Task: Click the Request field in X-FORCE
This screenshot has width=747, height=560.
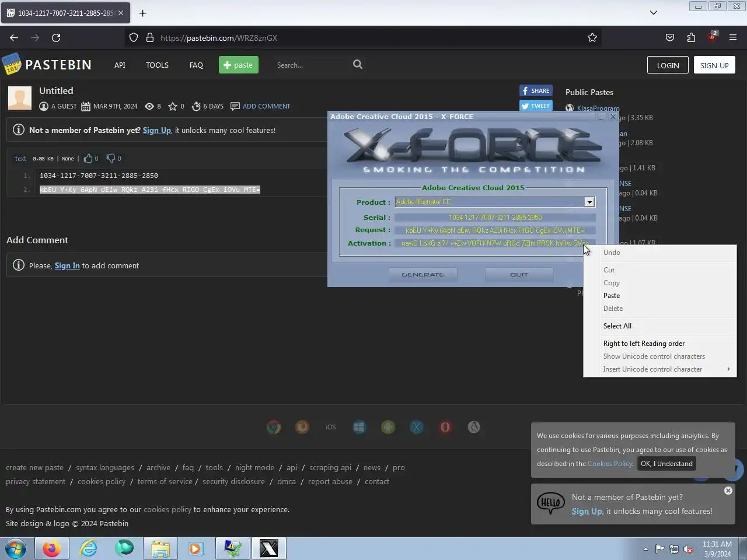Action: pyautogui.click(x=495, y=230)
